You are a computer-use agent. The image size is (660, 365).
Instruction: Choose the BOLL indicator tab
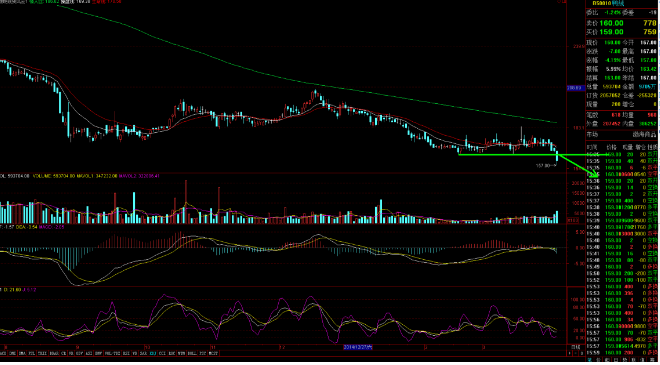click(x=192, y=353)
